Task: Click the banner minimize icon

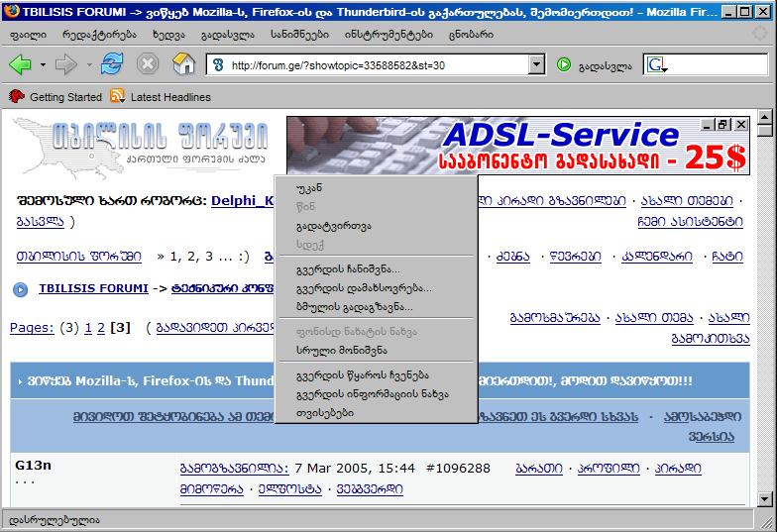Action: coord(708,125)
